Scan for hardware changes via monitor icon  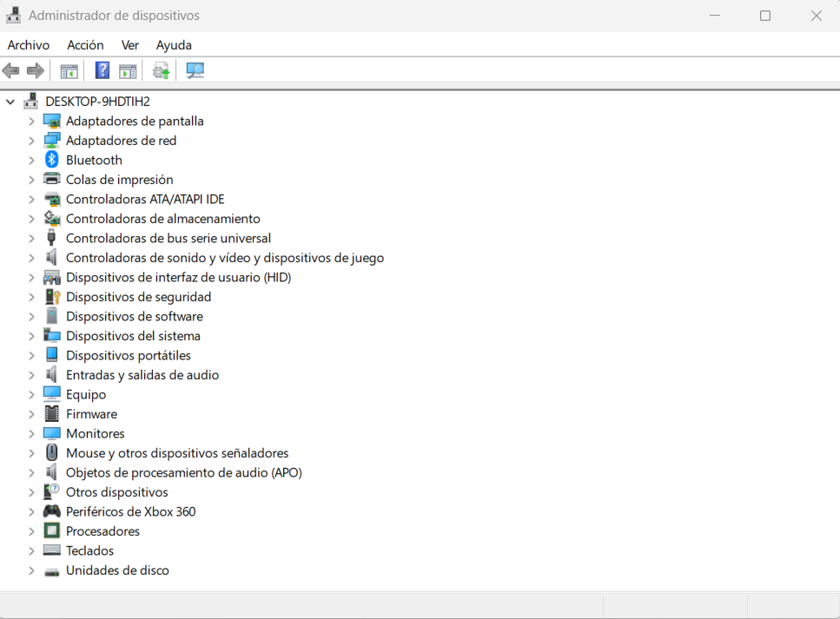point(195,70)
